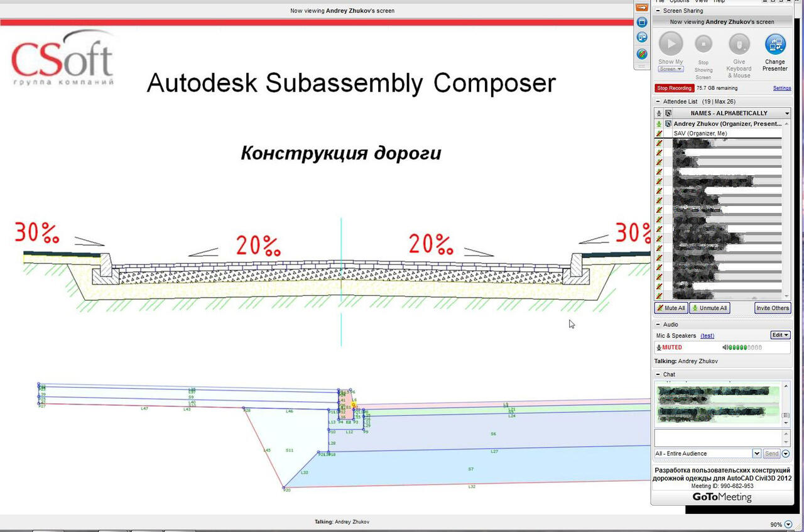Click the Send chat button

tap(771, 453)
